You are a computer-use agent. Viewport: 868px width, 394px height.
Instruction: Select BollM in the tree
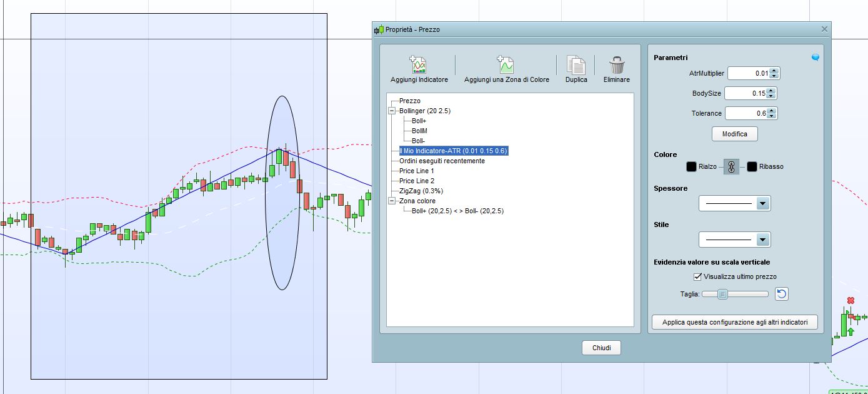pos(419,131)
